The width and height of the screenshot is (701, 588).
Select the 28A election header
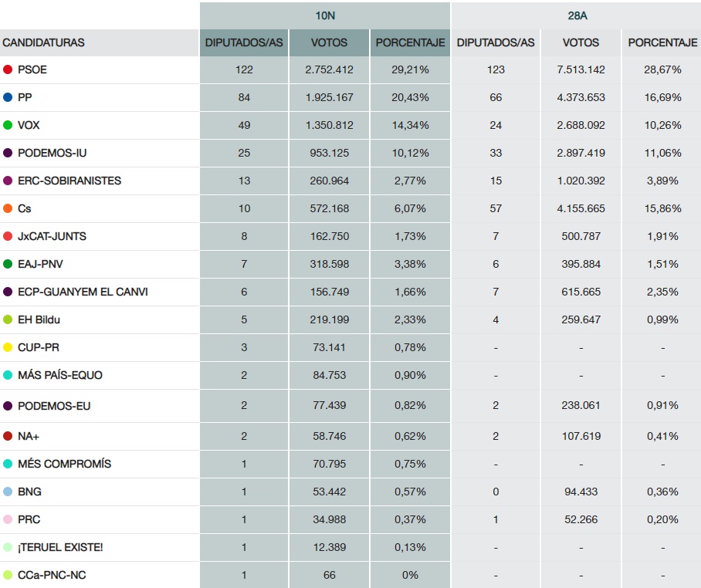click(x=577, y=15)
